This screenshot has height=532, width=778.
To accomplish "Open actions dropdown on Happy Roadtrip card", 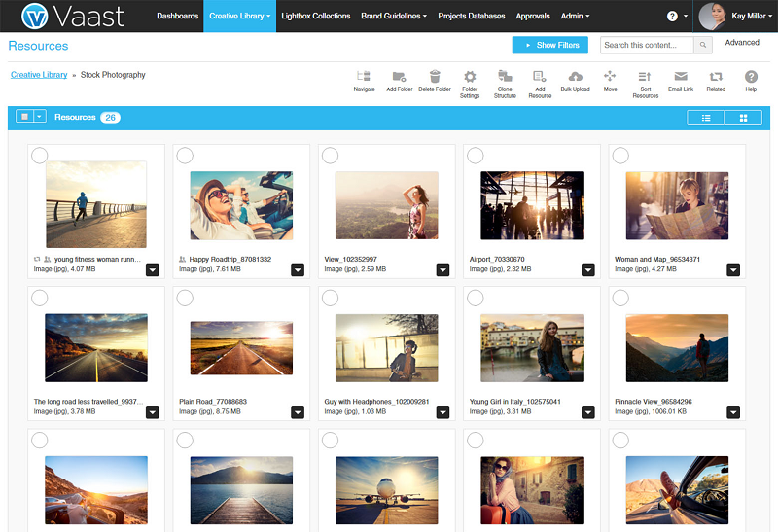I will point(298,270).
